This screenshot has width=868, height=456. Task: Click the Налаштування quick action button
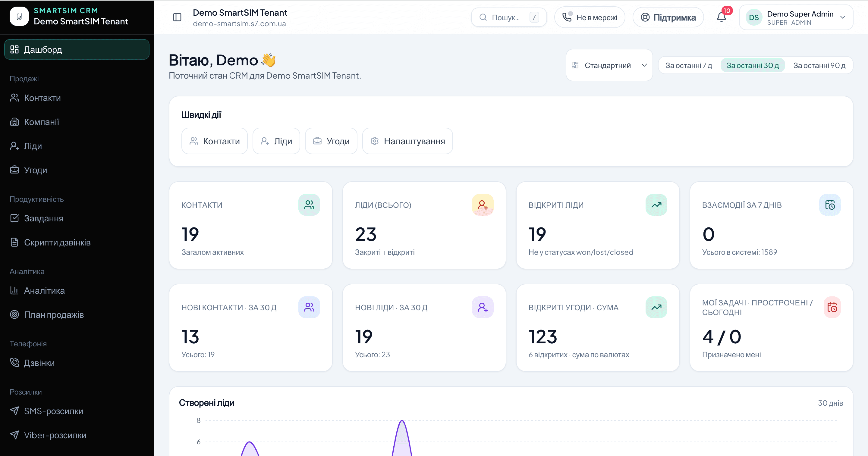pyautogui.click(x=407, y=141)
